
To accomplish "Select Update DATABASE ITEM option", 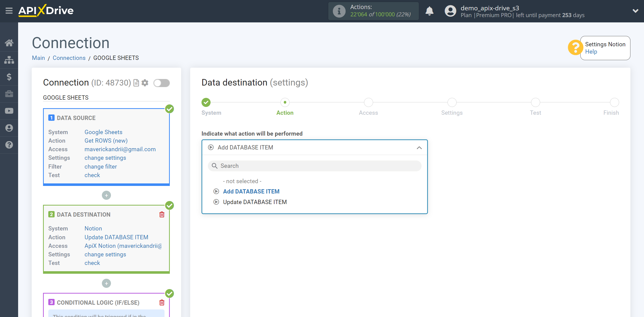I will (255, 202).
